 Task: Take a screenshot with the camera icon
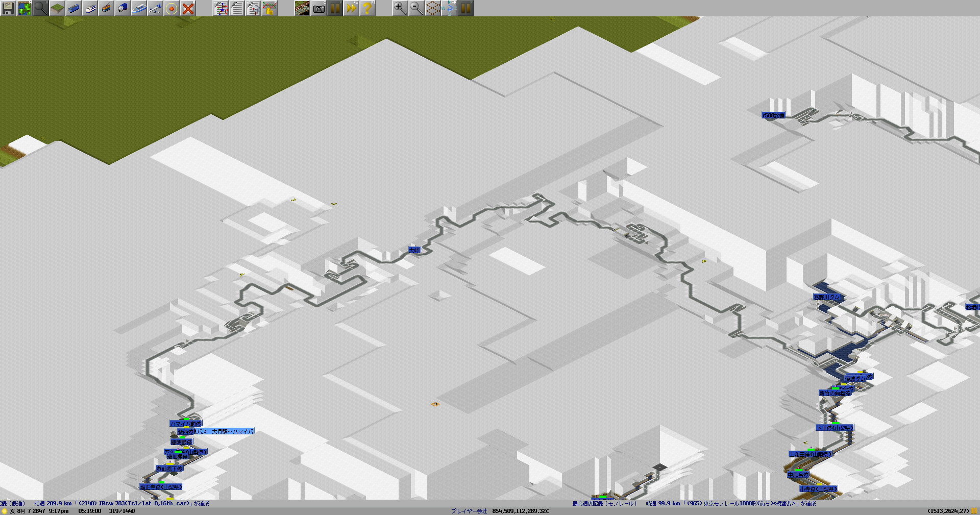(x=318, y=8)
